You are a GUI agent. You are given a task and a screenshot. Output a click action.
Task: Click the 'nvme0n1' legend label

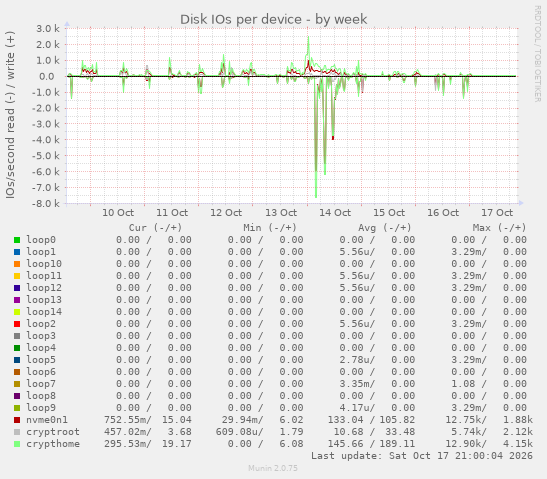[x=47, y=420]
